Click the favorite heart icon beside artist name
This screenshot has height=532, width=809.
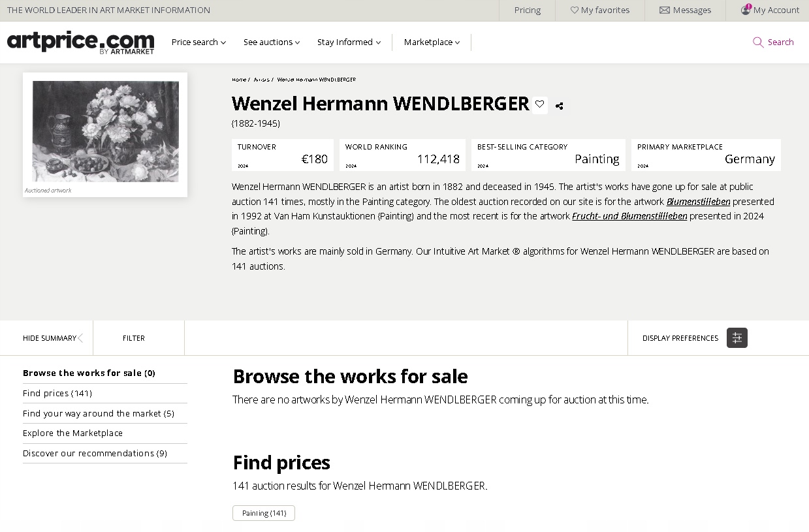539,104
